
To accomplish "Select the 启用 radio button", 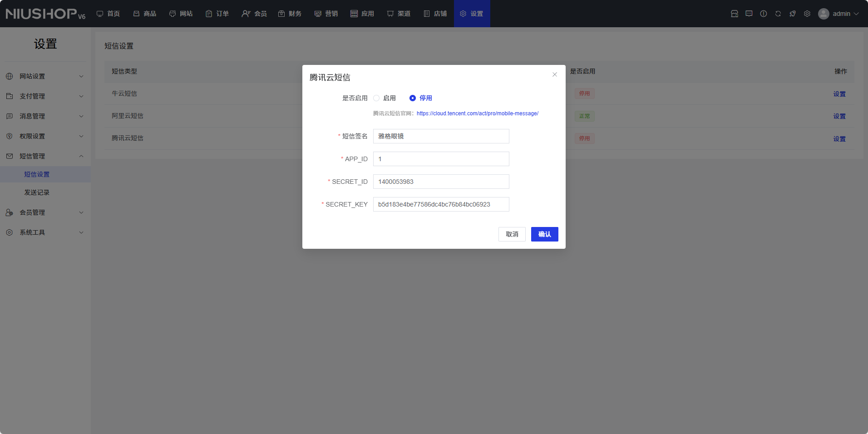I will (376, 98).
